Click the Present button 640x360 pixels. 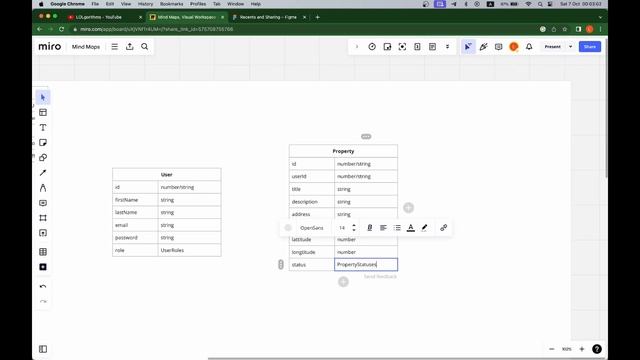coord(553,47)
